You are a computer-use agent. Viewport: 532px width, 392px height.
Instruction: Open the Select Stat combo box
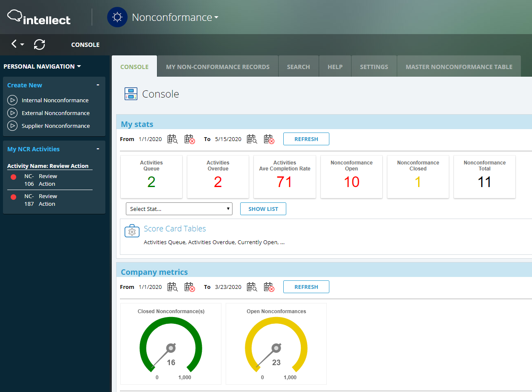pos(179,209)
